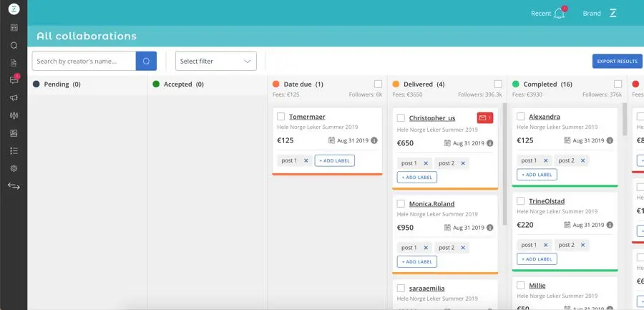Click the blue search button
This screenshot has height=310, width=644.
coord(146,62)
